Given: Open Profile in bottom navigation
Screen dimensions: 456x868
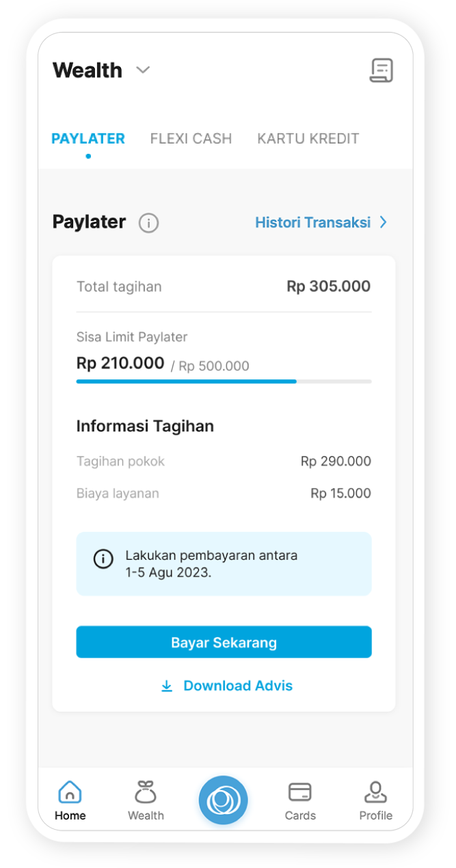Looking at the screenshot, I should tap(375, 801).
